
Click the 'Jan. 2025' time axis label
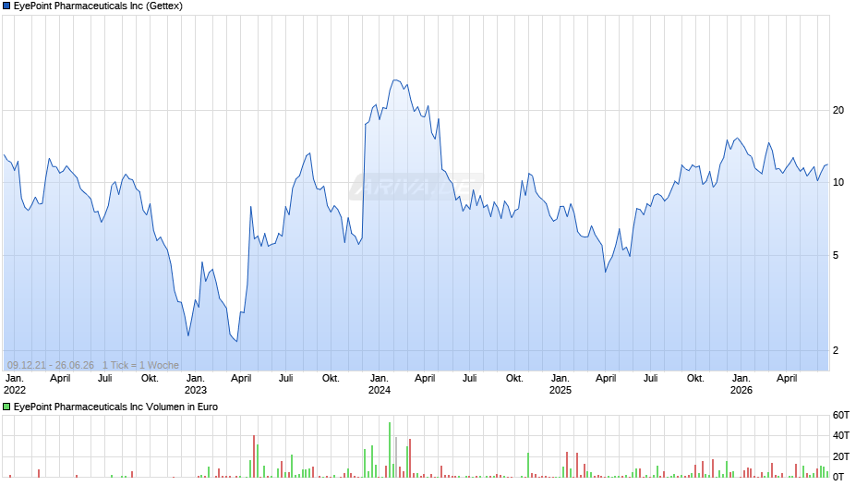point(561,384)
